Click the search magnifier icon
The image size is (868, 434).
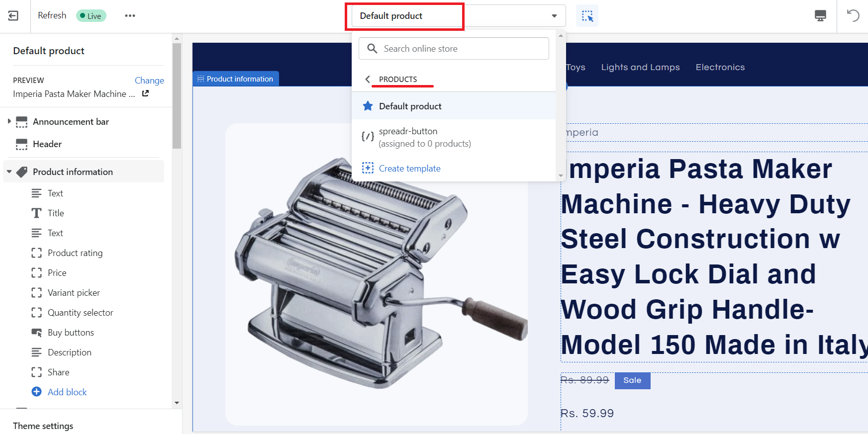point(372,48)
